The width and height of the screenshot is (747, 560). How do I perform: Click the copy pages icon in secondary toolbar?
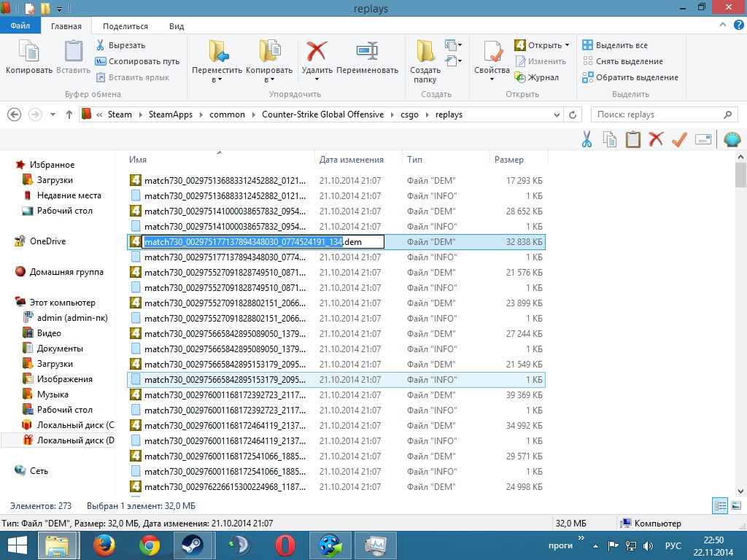coord(610,139)
